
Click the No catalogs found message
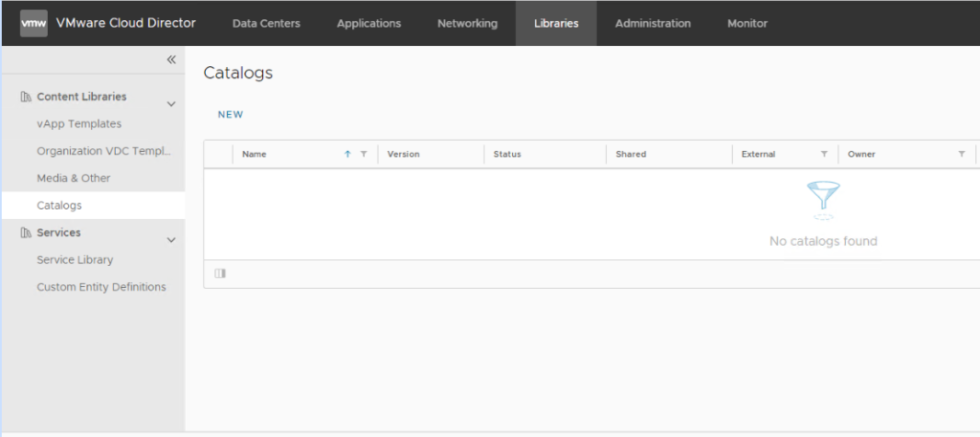[x=823, y=241]
